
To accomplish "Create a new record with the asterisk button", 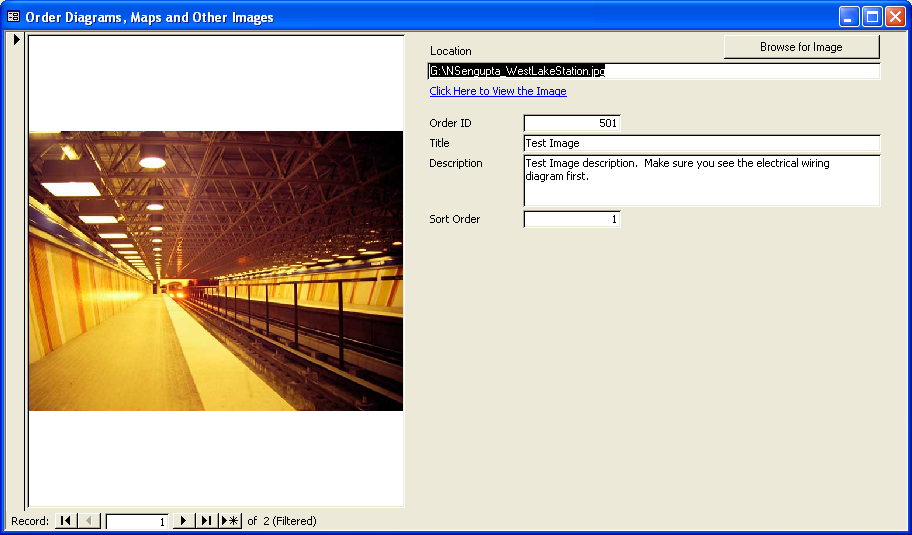I will [x=230, y=521].
